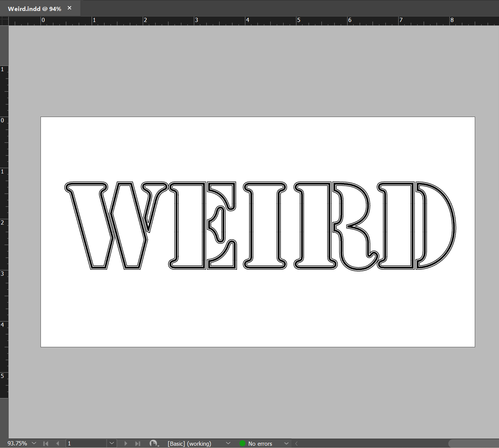The height and width of the screenshot is (448, 499).
Task: Go to the previous page
Action: pyautogui.click(x=58, y=443)
